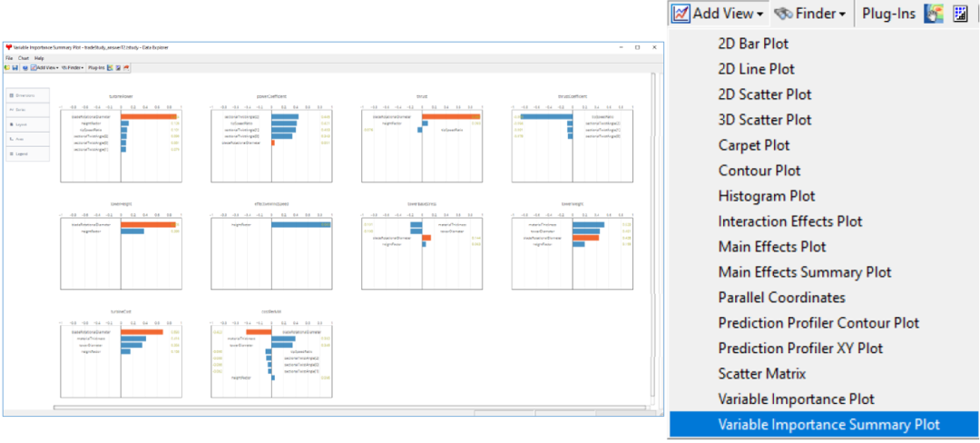
Task: Click the vertical scrollbar of plot area
Action: coord(652,234)
